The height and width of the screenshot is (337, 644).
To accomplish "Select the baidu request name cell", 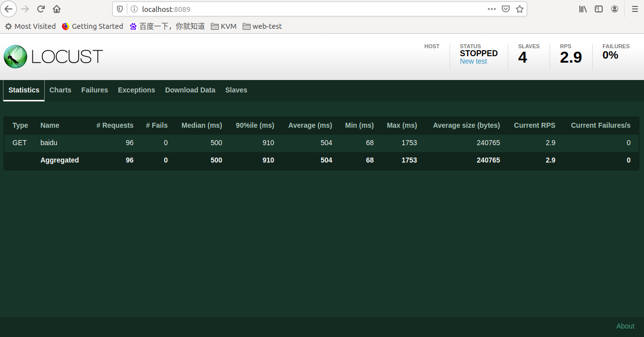I will [49, 143].
